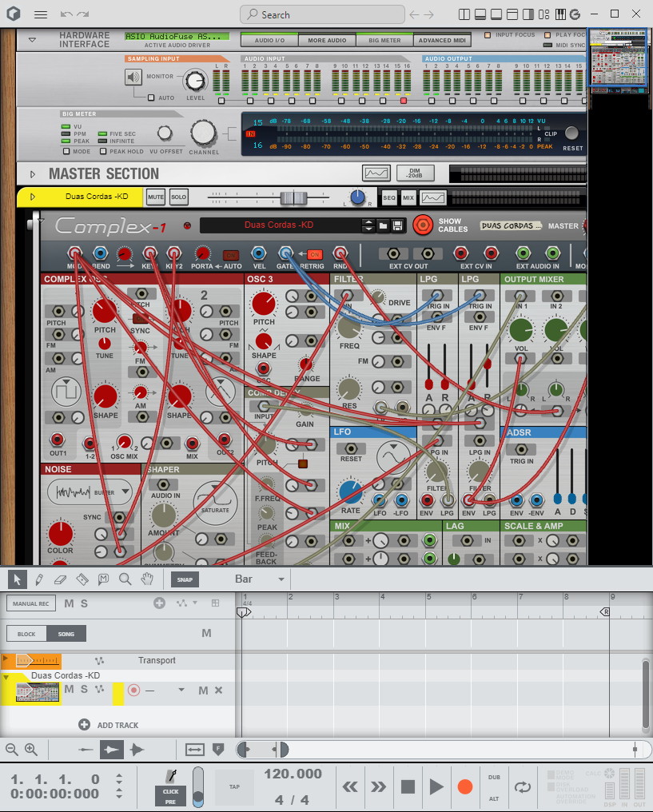Open the Duas Cordas lane dropdown arrow
The width and height of the screenshot is (653, 812).
click(181, 690)
